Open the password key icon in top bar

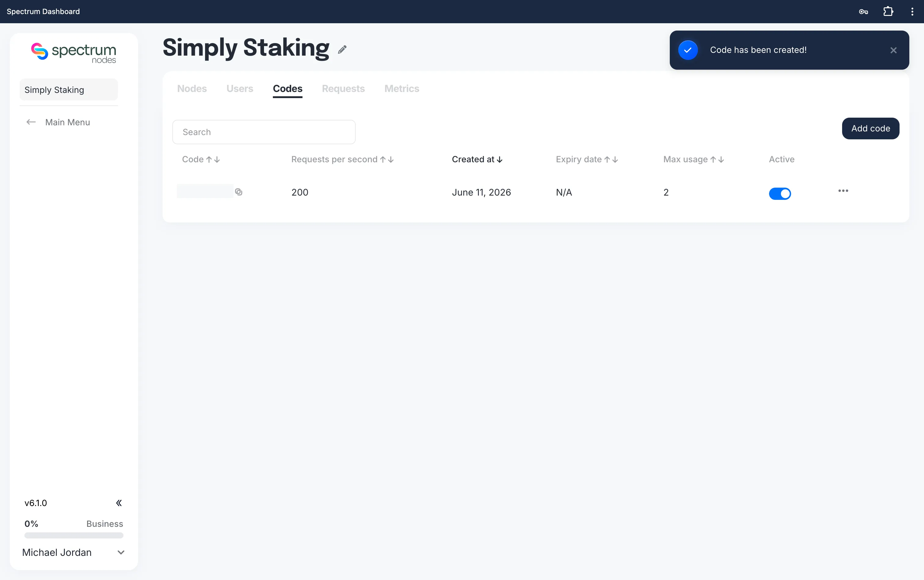pos(864,12)
